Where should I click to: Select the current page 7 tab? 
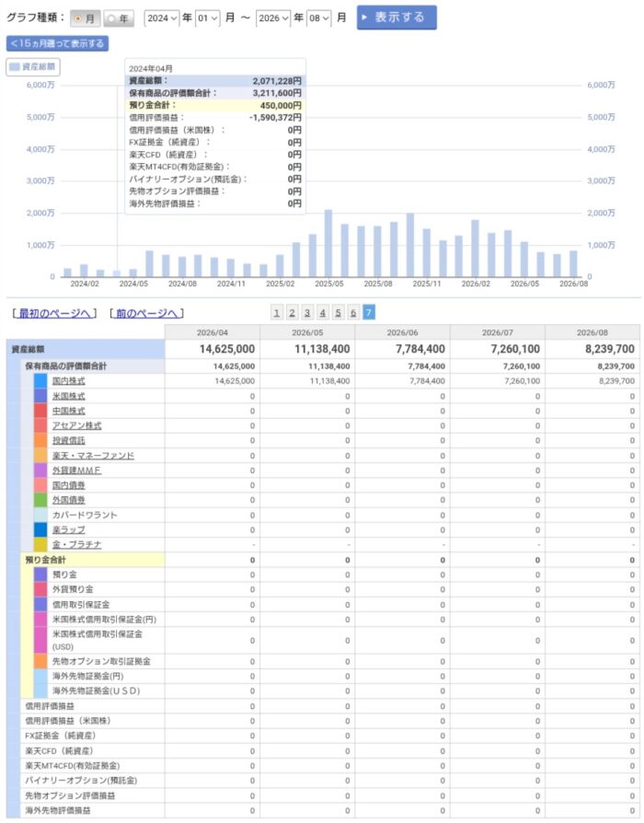coord(369,313)
